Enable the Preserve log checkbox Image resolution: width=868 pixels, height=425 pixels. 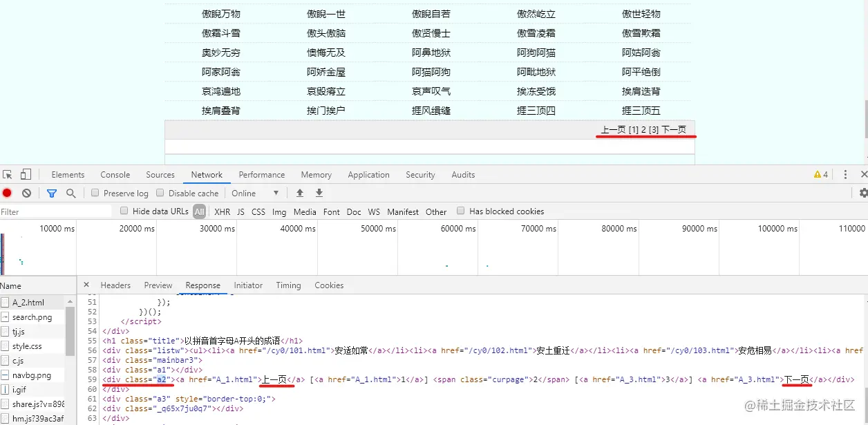(x=95, y=193)
